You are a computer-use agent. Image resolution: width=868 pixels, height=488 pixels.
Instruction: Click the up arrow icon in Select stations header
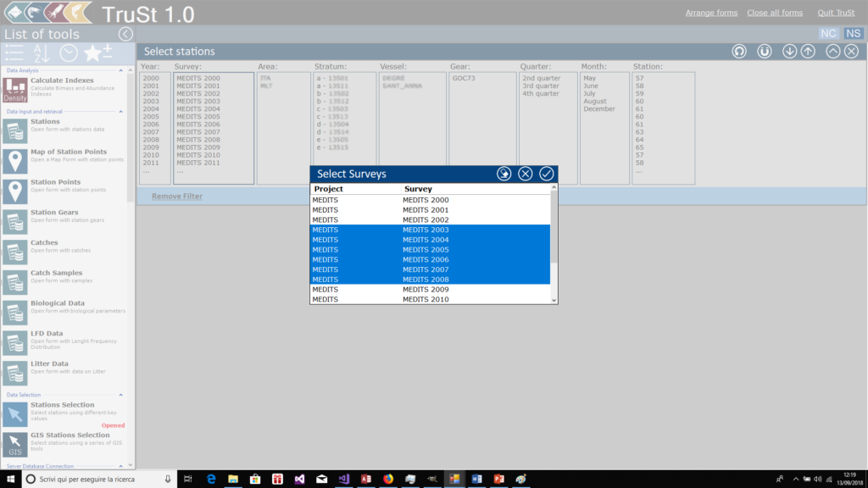pyautogui.click(x=808, y=52)
